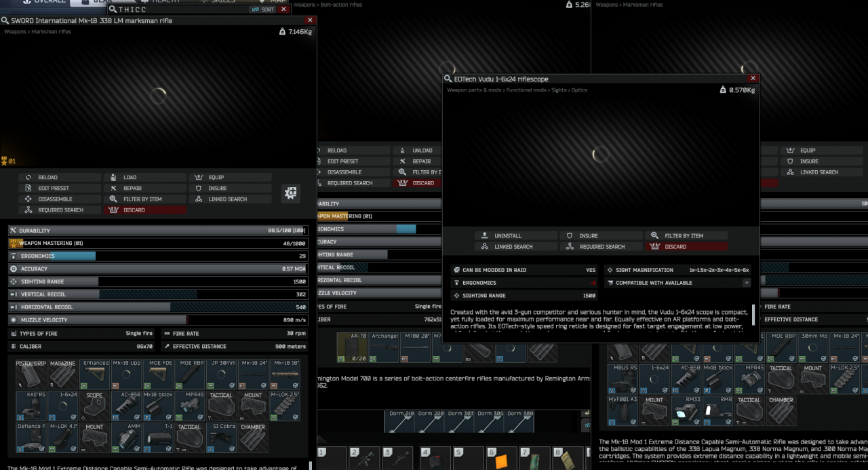Inspect the AC-858 muzzle brake in SWORD Mk-18 window
868x470 pixels.
pyautogui.click(x=126, y=406)
